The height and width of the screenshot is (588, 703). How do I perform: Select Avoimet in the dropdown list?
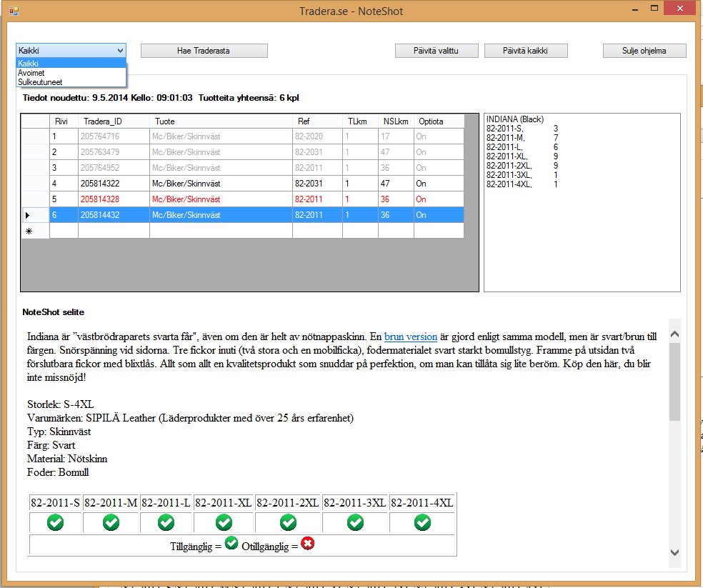coord(71,73)
